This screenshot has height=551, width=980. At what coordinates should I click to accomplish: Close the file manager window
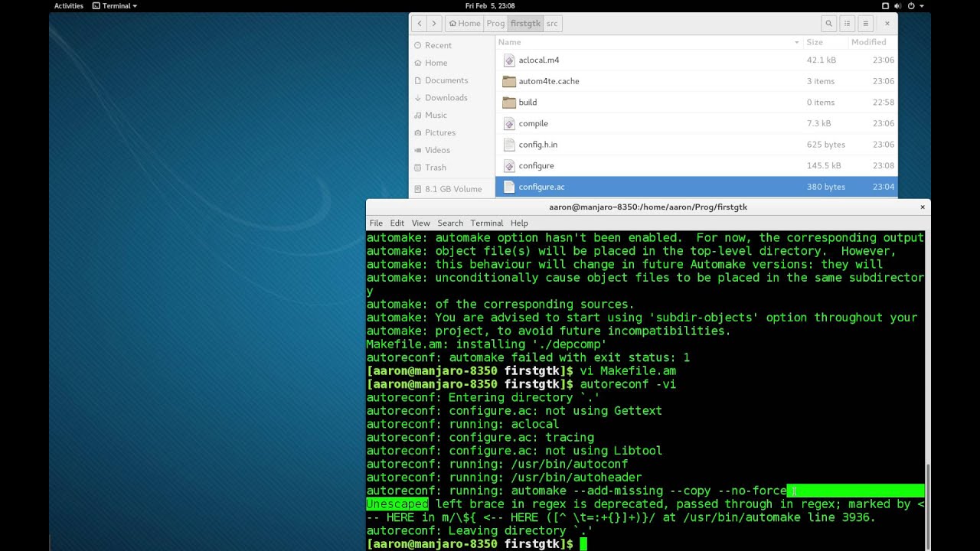887,24
